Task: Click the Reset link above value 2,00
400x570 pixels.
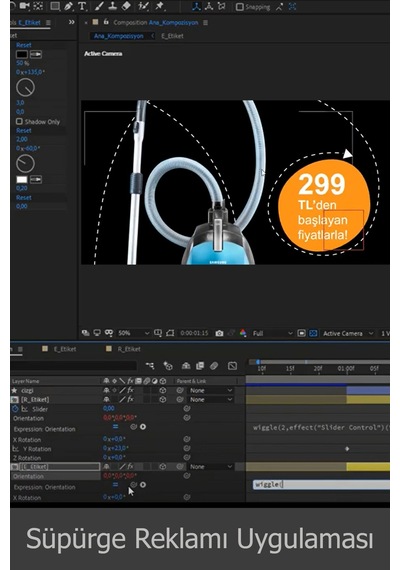Action: pos(24,131)
